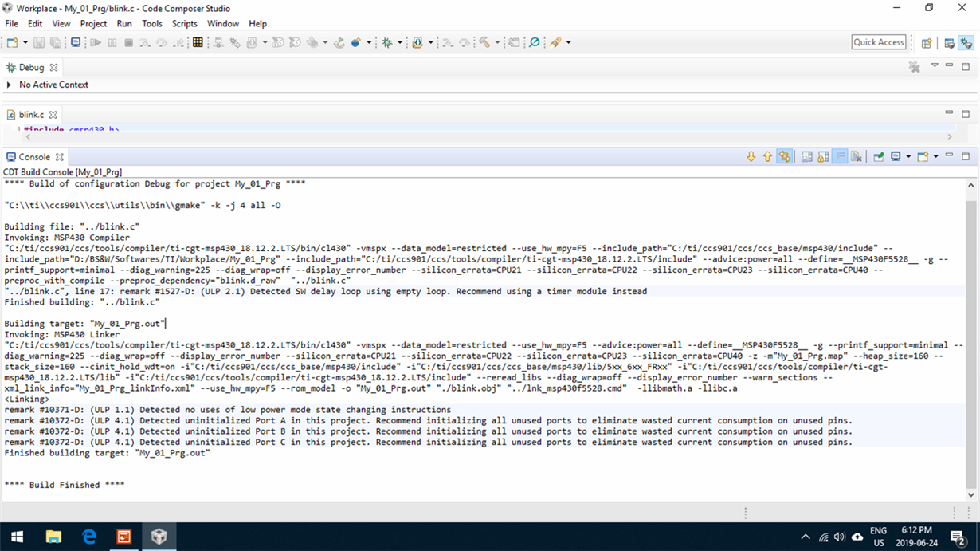Open the Run menu
This screenshot has height=551, width=980.
pyautogui.click(x=124, y=24)
